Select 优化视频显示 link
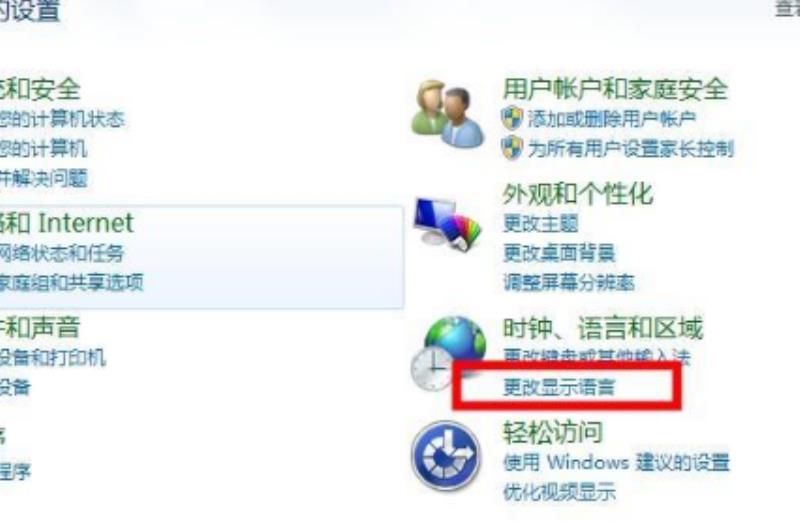Image resolution: width=800 pixels, height=522 pixels. coord(559,492)
